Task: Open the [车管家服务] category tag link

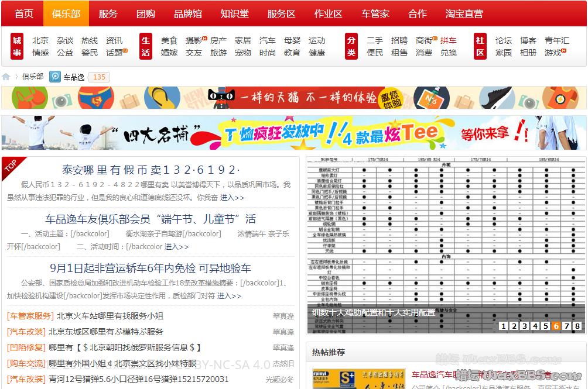Action: click(x=30, y=316)
